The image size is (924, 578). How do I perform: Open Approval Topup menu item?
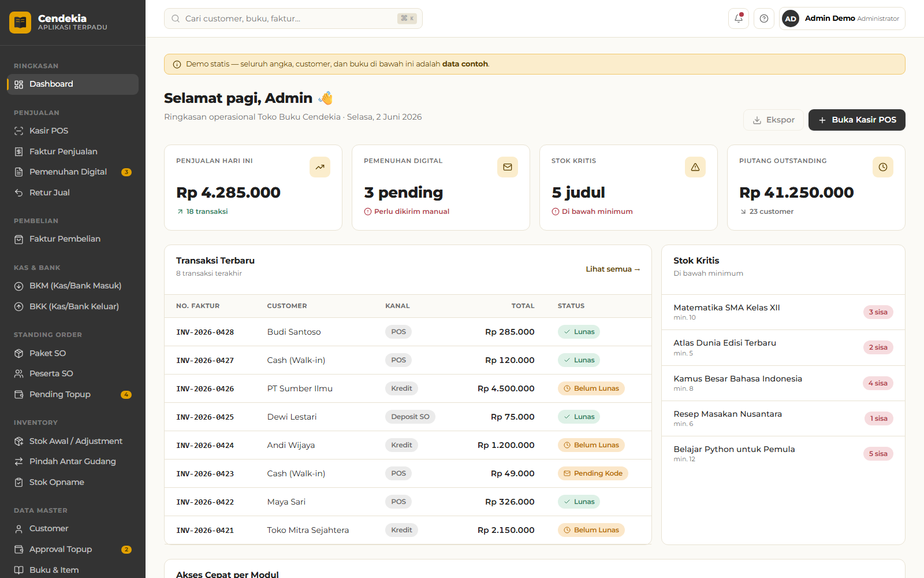point(73,549)
